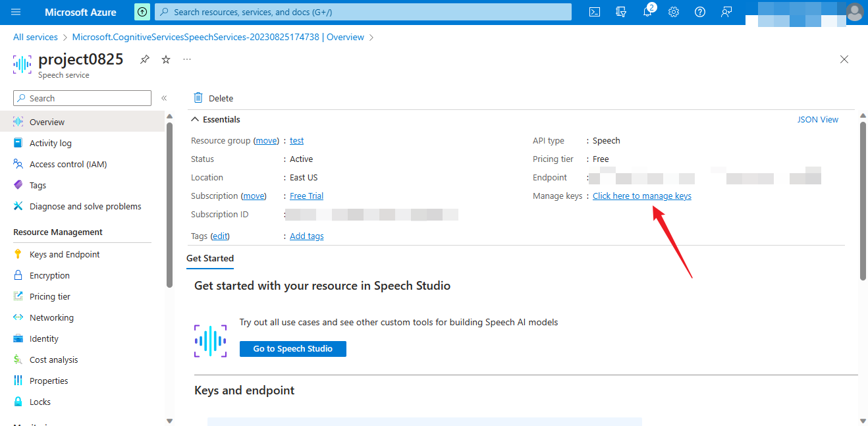The height and width of the screenshot is (426, 868).
Task: Open the portal hamburger menu
Action: click(16, 12)
